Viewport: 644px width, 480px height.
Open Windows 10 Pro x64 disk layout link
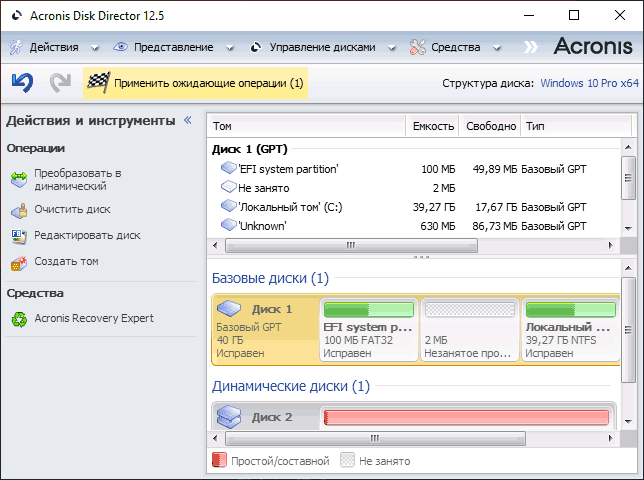click(x=589, y=83)
